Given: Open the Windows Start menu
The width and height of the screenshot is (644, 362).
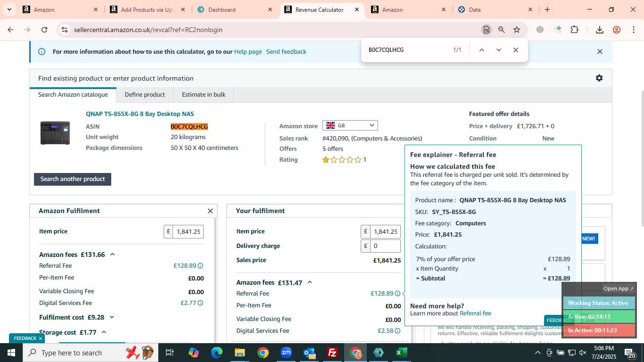Looking at the screenshot, I should coord(11,353).
